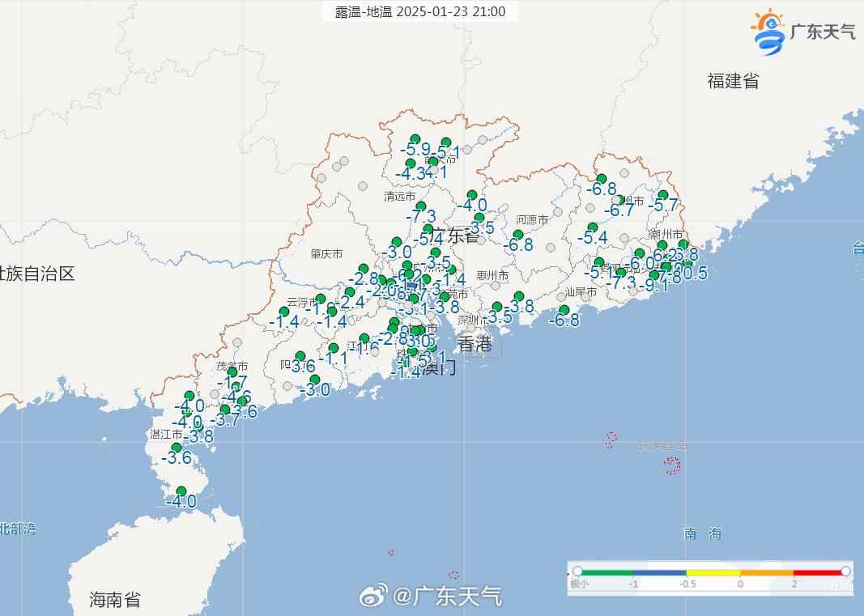Click the 香港 label on the map
The width and height of the screenshot is (864, 616).
point(475,344)
